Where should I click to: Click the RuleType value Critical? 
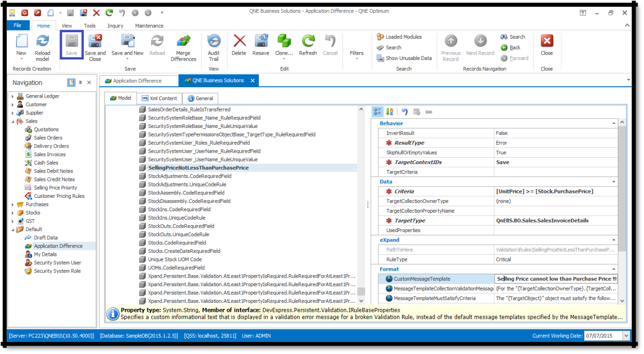point(556,259)
